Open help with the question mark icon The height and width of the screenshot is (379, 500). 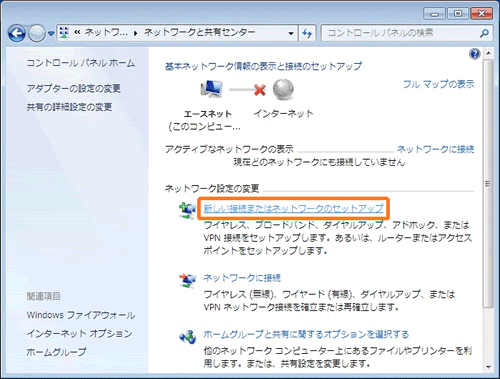pos(475,54)
